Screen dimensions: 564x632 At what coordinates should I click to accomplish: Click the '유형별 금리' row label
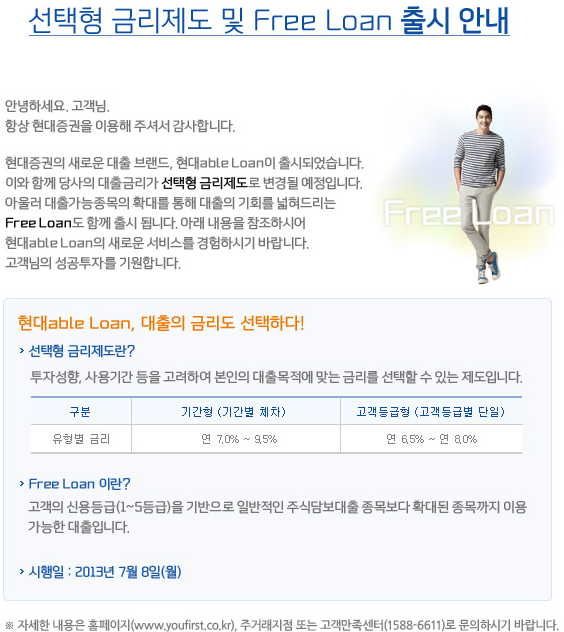click(81, 439)
